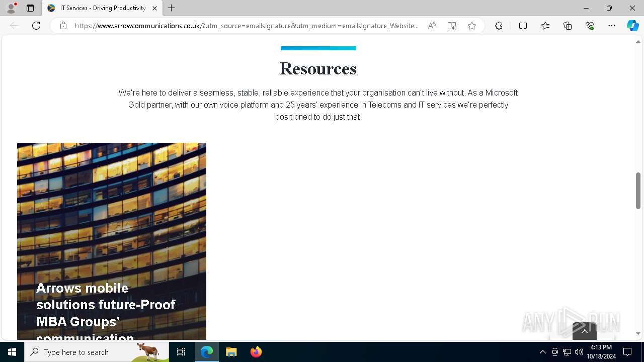The height and width of the screenshot is (362, 644).
Task: Open Extensions menu
Action: [x=499, y=26]
